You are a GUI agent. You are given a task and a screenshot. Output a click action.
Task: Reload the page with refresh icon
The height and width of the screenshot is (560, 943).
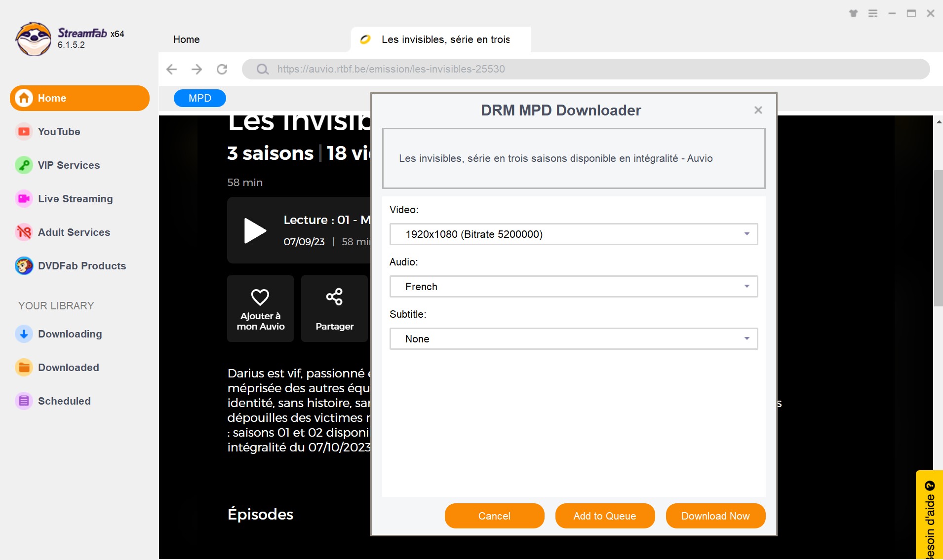tap(222, 69)
